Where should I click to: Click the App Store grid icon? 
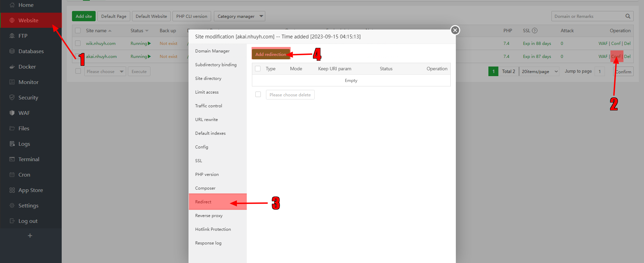12,190
